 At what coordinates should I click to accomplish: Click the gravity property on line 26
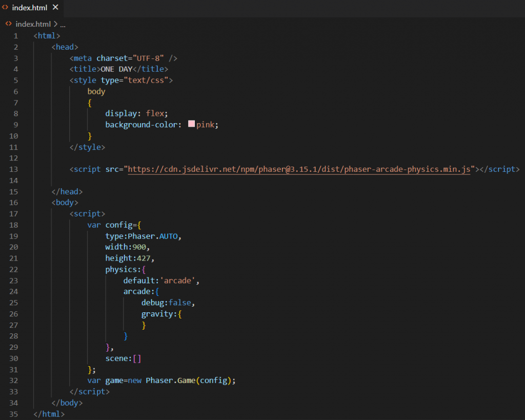pyautogui.click(x=157, y=314)
